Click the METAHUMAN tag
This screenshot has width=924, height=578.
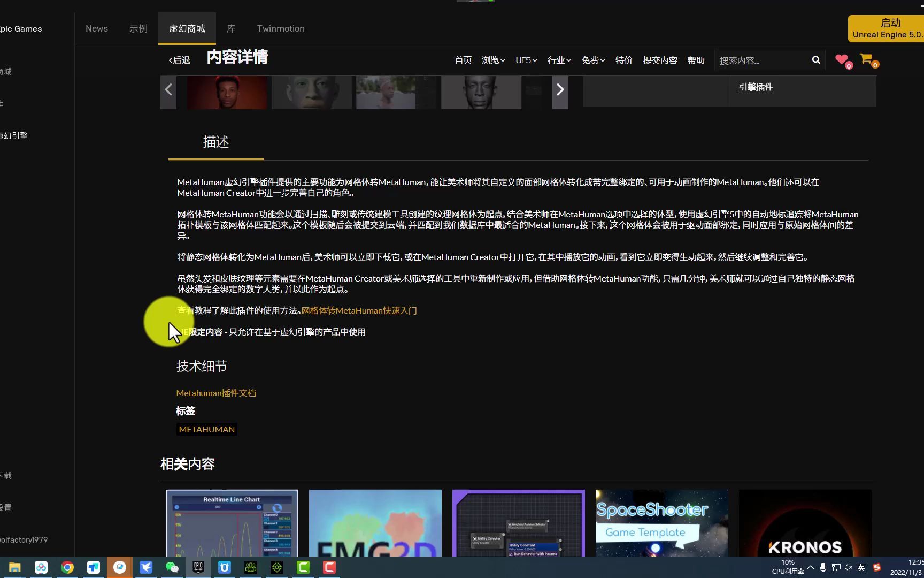coord(207,429)
